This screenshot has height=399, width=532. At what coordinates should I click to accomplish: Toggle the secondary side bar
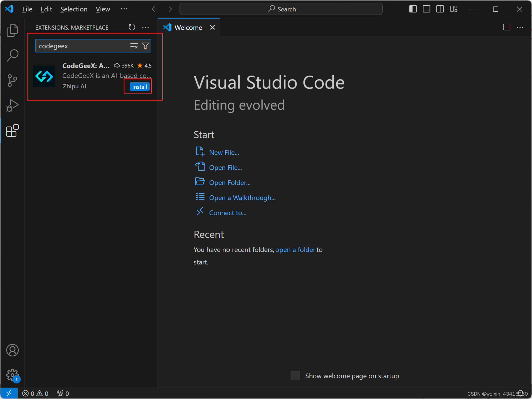[440, 9]
